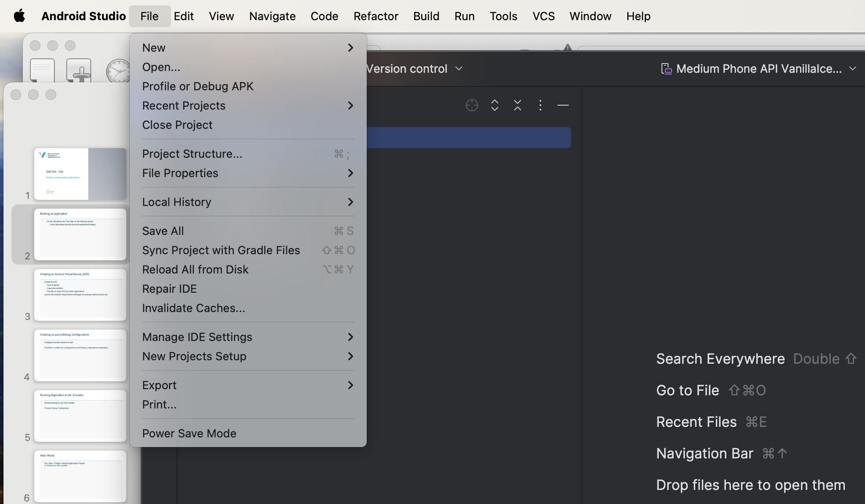Viewport: 865px width, 504px height.
Task: Click the Collapse All icon
Action: click(x=518, y=105)
